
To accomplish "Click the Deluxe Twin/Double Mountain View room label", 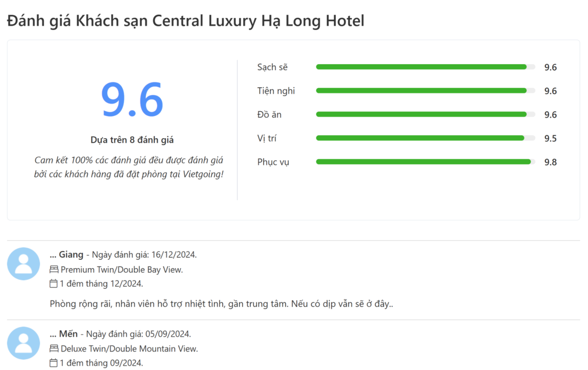I will [129, 349].
